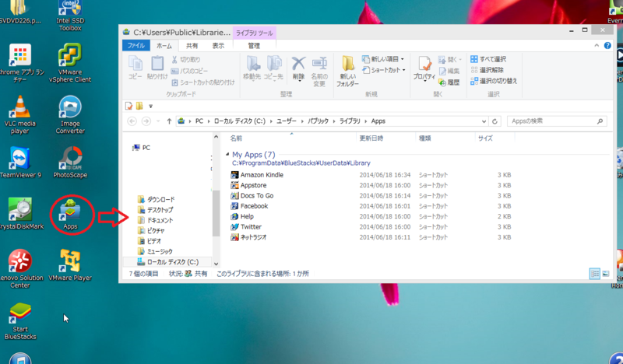Switch to the ホーム (Home) tab
Screen dimensions: 623x364
pyautogui.click(x=164, y=46)
